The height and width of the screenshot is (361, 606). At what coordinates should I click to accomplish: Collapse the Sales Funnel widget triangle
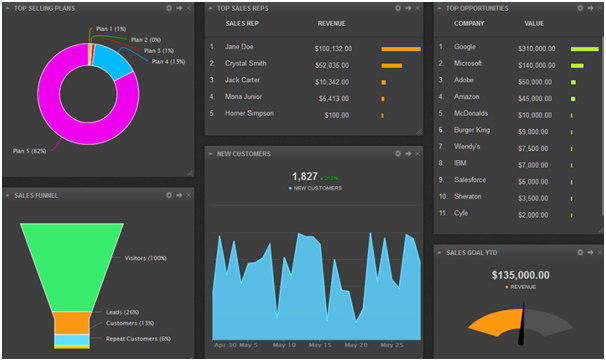click(7, 196)
